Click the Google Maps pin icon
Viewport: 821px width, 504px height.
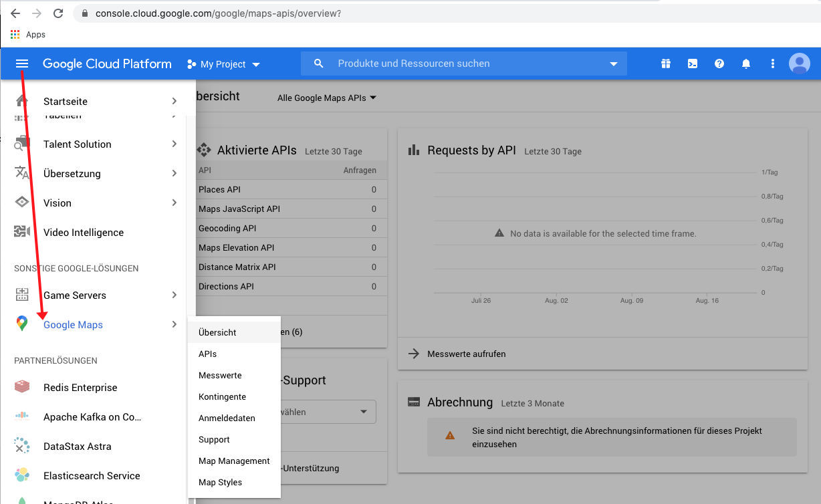pos(21,324)
